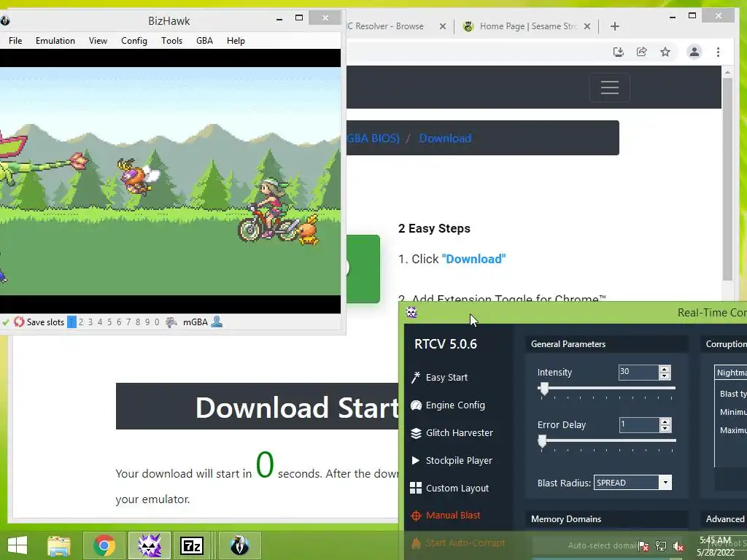Click the blue "Download" link in Easy Steps
The width and height of the screenshot is (747, 560).
473,259
